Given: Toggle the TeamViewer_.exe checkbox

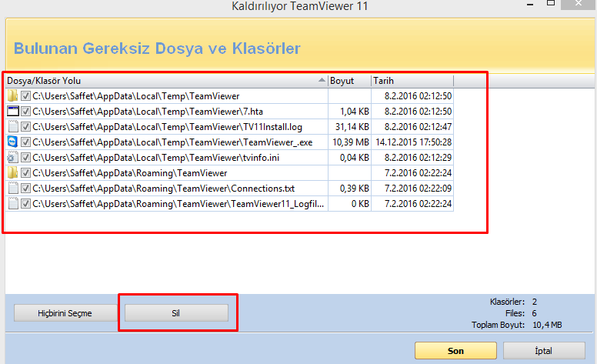Looking at the screenshot, I should [25, 142].
